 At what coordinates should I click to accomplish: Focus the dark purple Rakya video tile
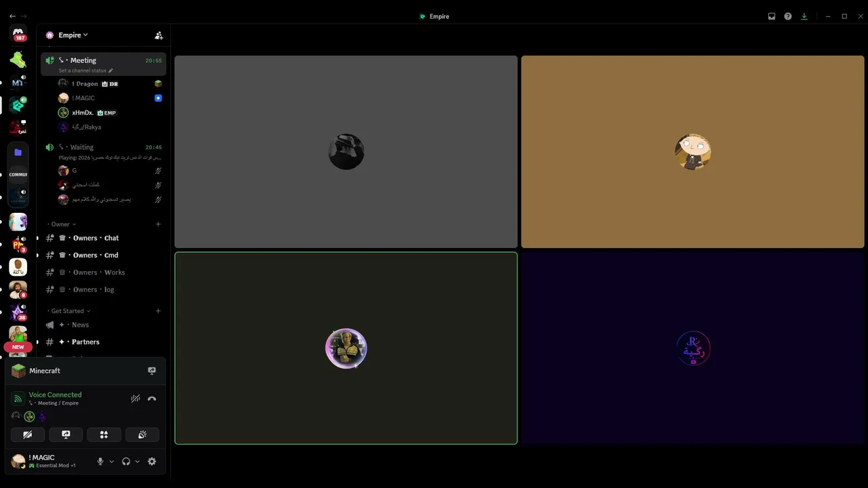coord(692,348)
